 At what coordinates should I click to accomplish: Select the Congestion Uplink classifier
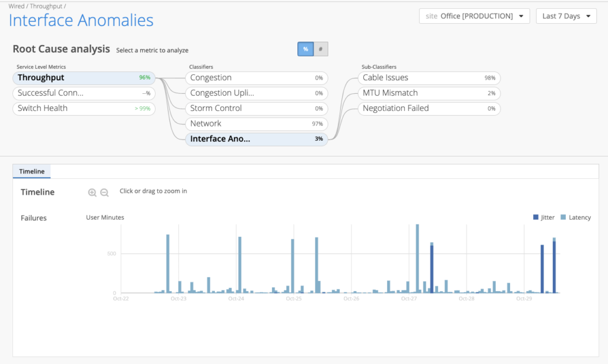click(256, 93)
